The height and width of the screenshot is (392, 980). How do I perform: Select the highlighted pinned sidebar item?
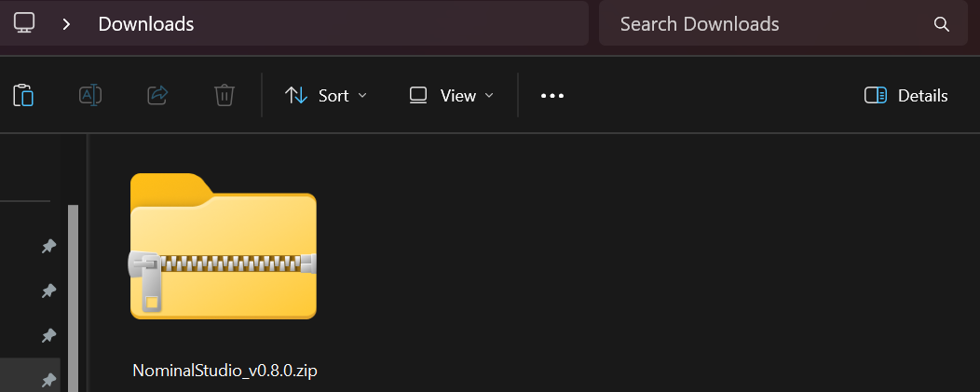pos(30,375)
